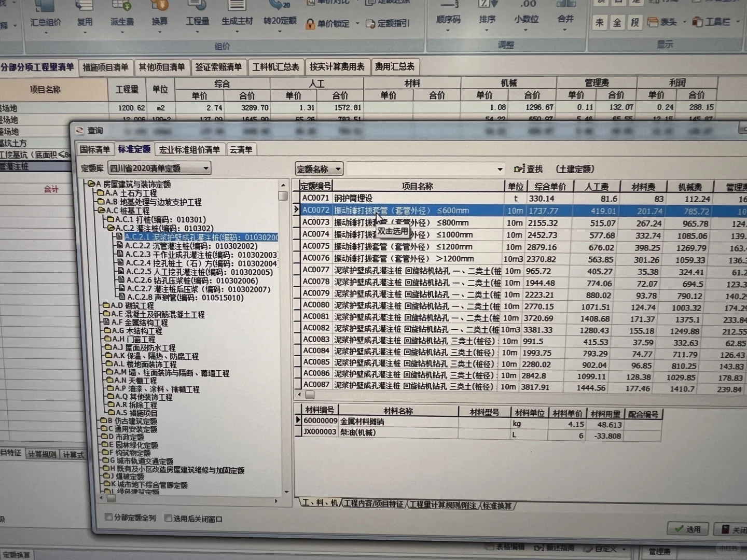
Task: Switch to 工程量计算规则/附注 bottom tab
Action: [x=442, y=505]
